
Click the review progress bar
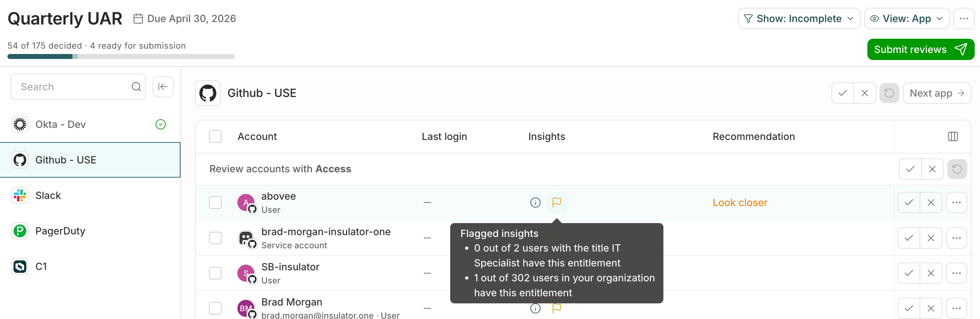pyautogui.click(x=121, y=56)
